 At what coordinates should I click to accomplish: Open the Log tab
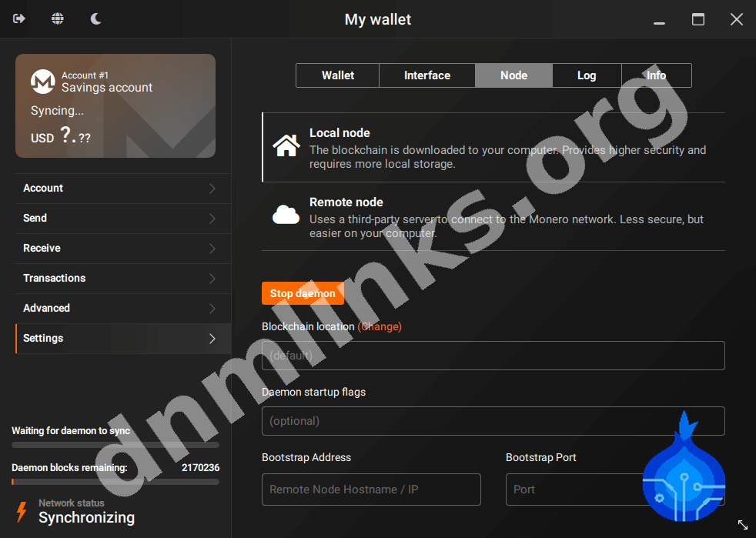587,75
